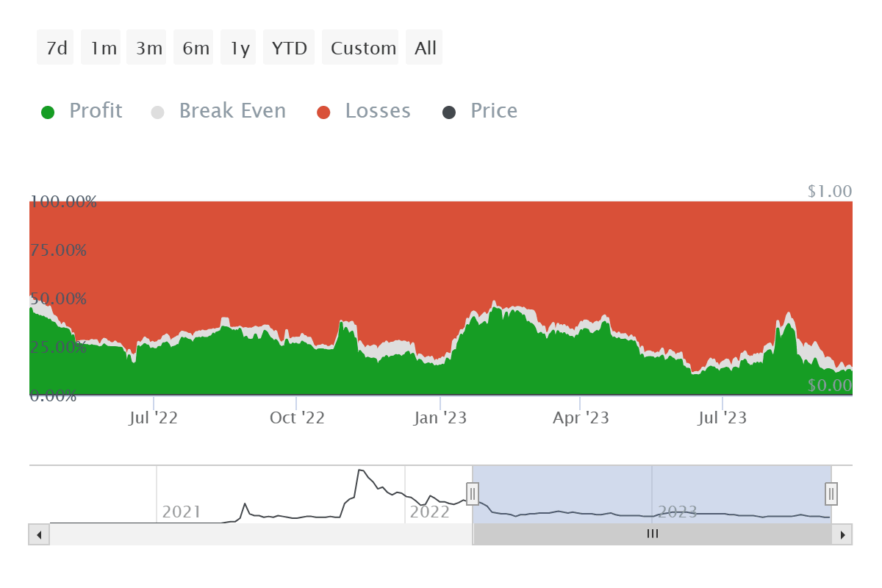Toggle the Price series visibility
Screen dimensions: 882x588
(x=493, y=110)
